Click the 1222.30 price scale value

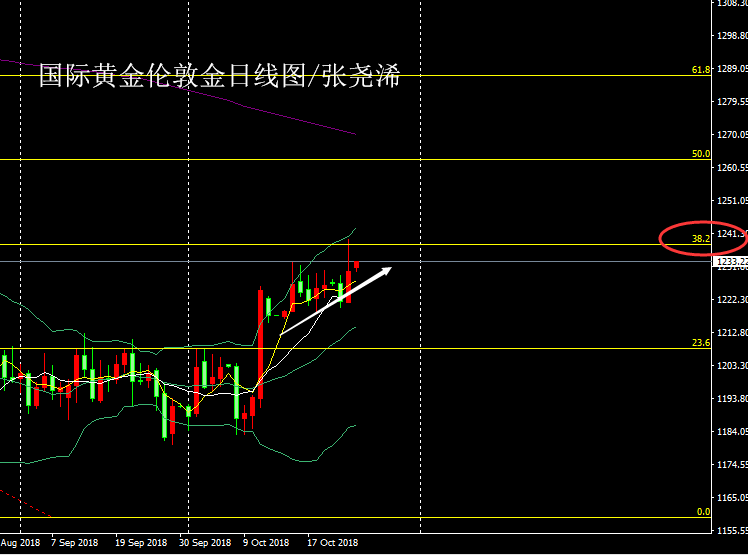pos(732,299)
